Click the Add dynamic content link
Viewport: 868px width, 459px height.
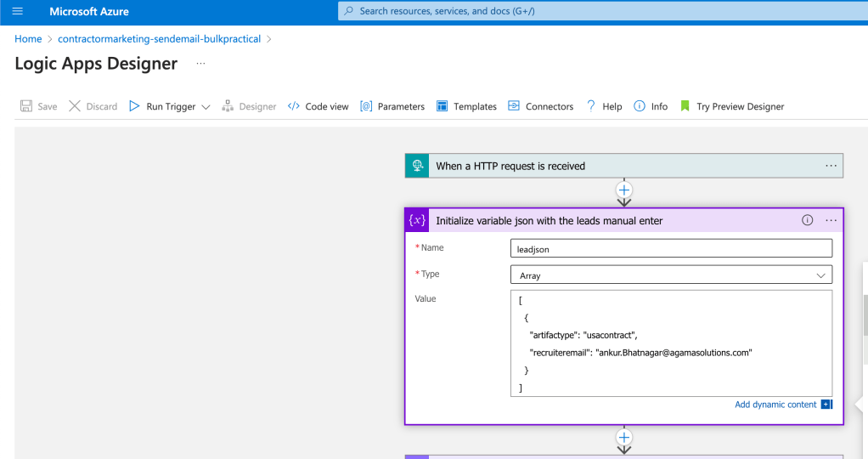[775, 405]
